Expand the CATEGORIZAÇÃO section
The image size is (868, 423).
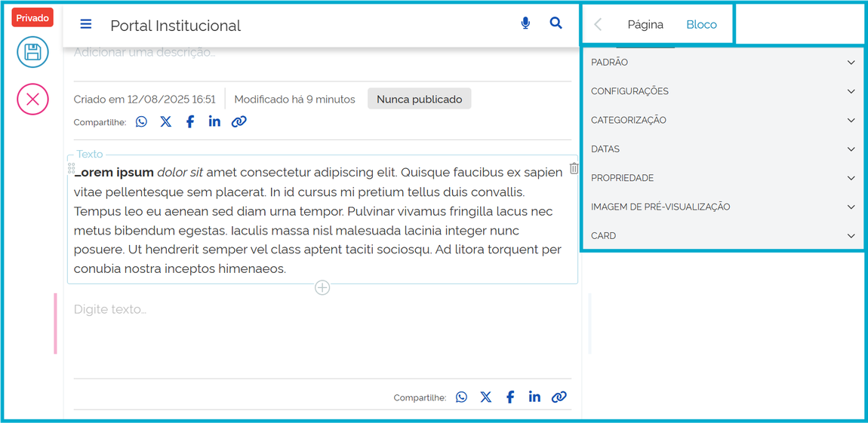click(723, 120)
